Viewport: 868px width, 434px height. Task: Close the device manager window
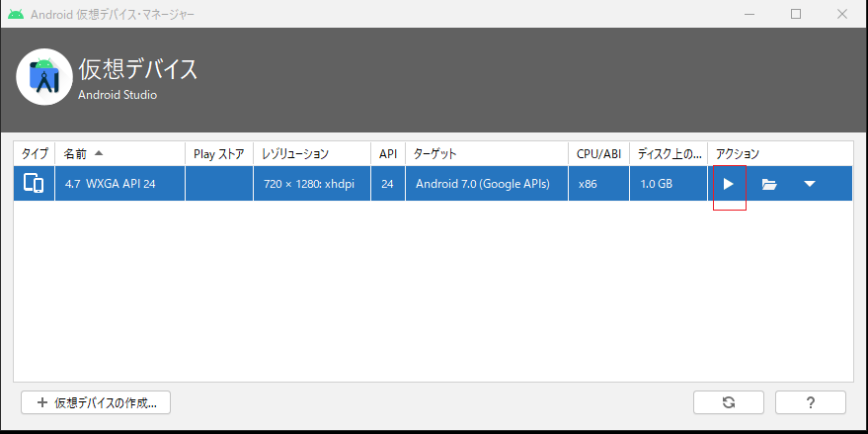[842, 14]
